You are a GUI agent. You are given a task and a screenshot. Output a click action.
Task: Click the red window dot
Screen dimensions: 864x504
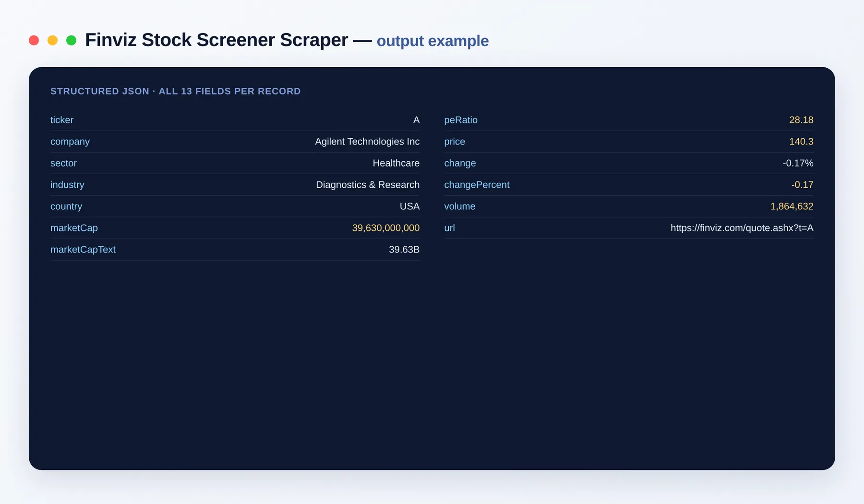pos(34,40)
